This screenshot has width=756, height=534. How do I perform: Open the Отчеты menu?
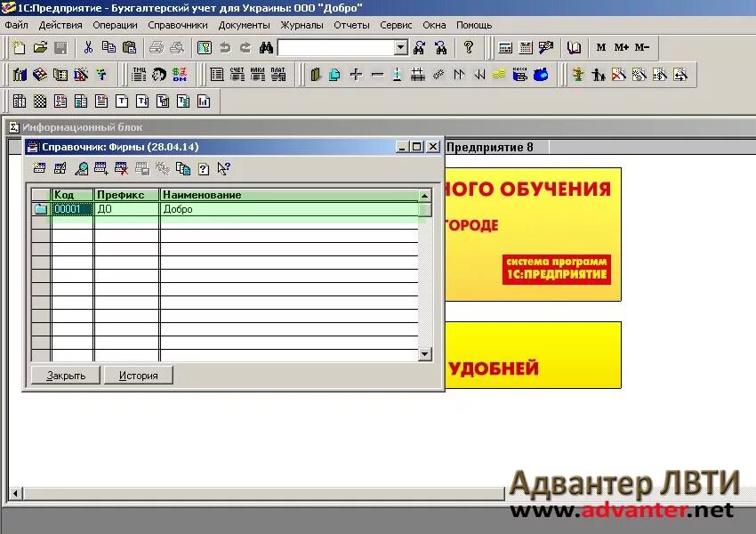tap(351, 25)
